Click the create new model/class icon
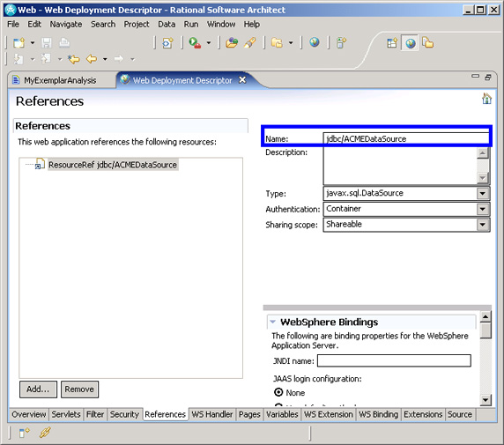This screenshot has height=445, width=504. (167, 43)
